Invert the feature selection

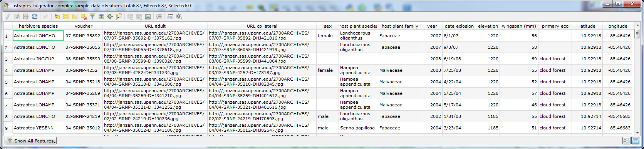click(75, 17)
